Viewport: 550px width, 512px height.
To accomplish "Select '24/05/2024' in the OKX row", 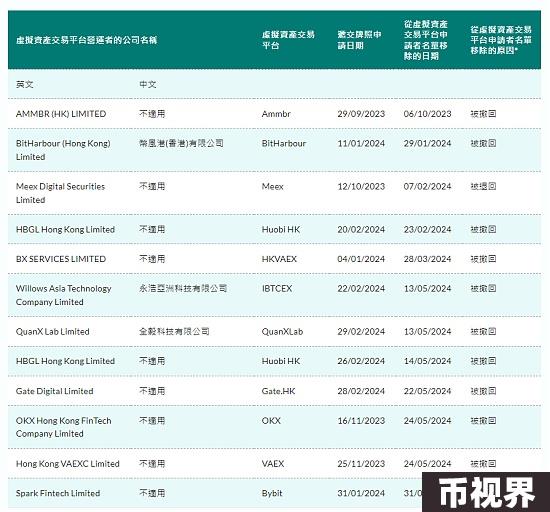I will click(428, 421).
